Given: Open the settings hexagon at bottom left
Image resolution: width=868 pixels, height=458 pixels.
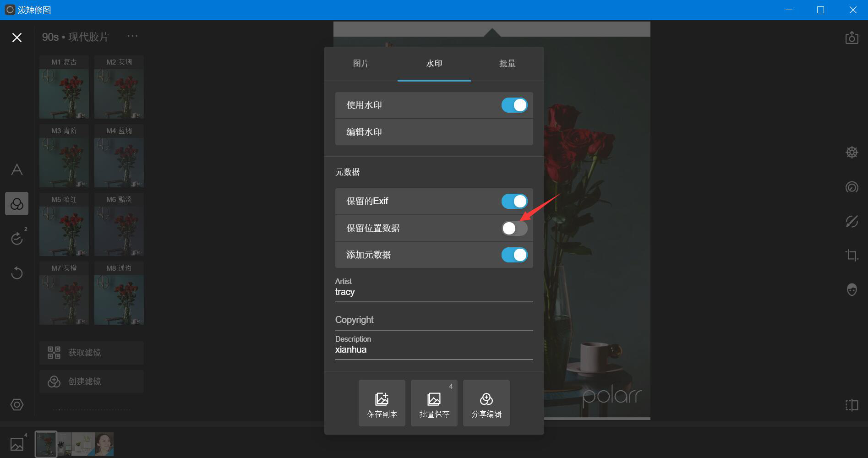Looking at the screenshot, I should (16, 404).
